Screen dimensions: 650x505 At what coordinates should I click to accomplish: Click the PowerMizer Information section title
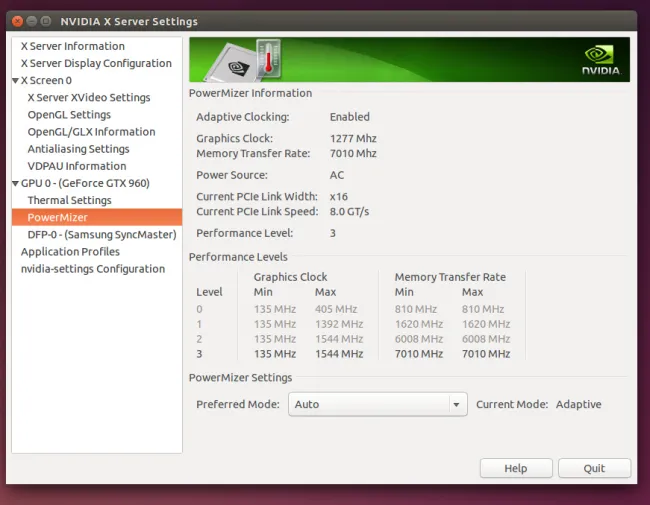pos(250,93)
